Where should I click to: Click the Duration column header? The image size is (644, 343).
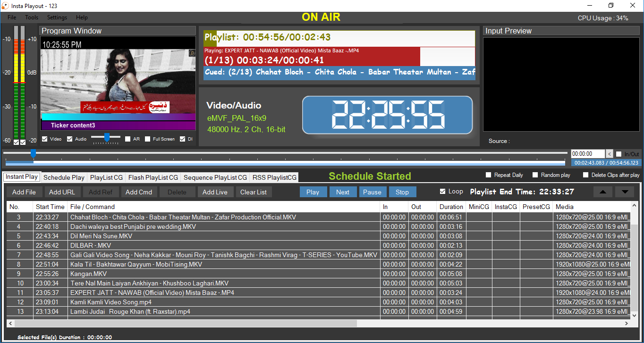tap(451, 207)
